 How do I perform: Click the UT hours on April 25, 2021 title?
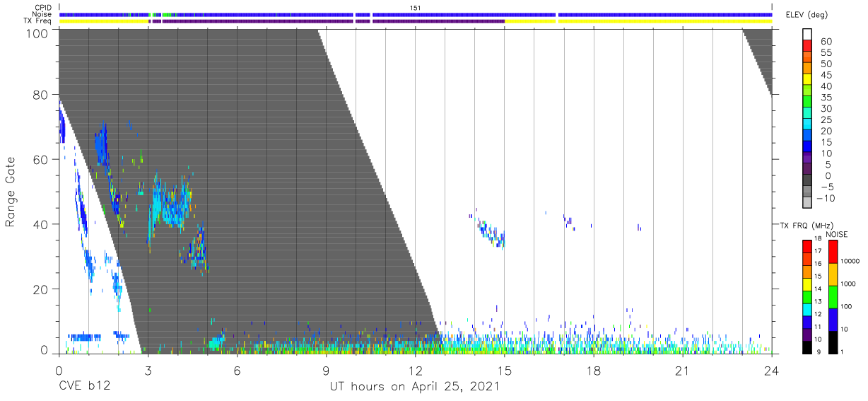(414, 387)
